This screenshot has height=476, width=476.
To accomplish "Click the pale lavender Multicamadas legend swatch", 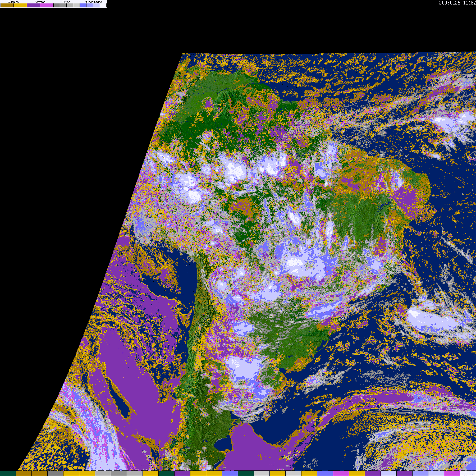I will tap(97, 5).
